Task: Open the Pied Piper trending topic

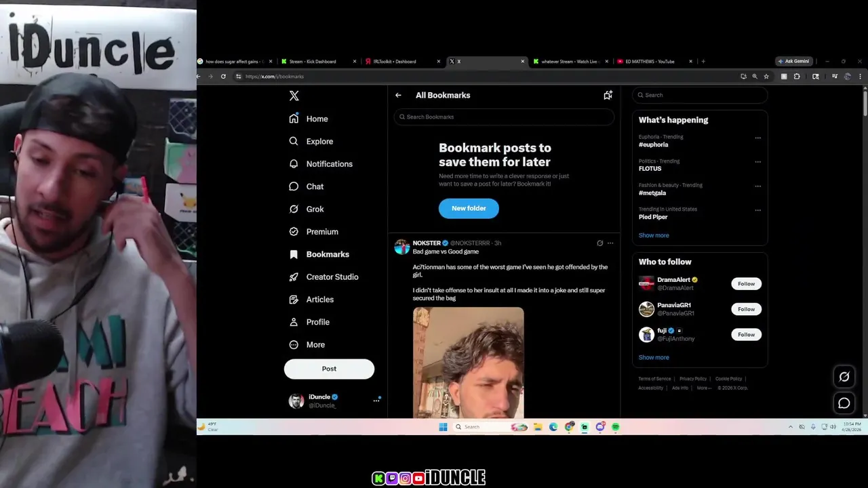Action: (653, 217)
